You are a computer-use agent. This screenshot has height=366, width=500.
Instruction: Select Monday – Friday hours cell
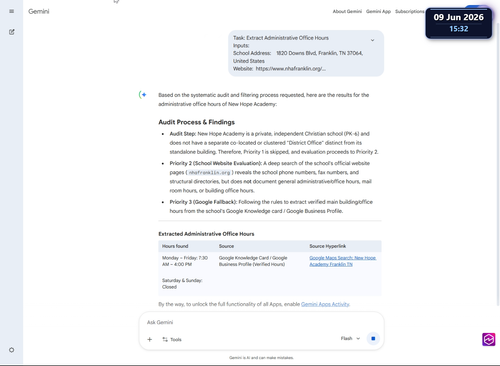(x=185, y=261)
